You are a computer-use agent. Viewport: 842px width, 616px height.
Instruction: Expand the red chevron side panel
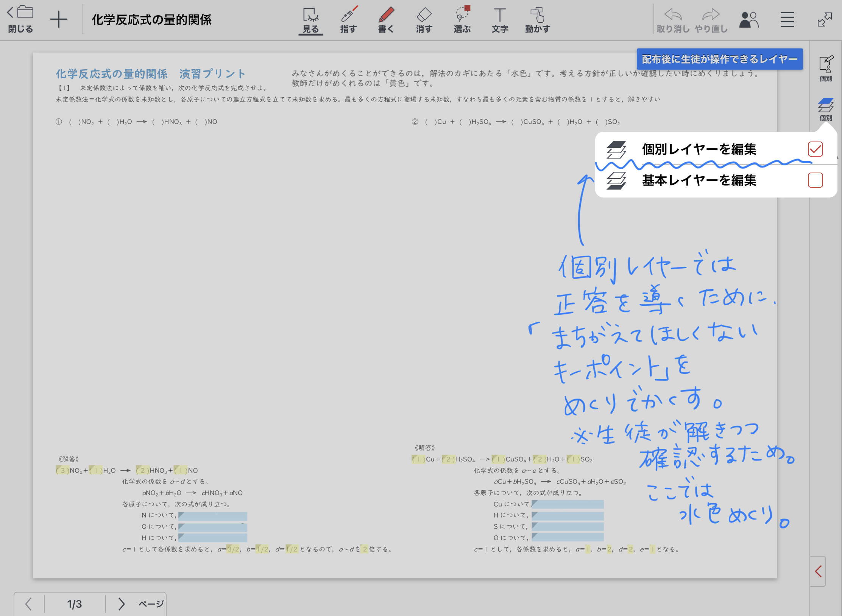coord(818,571)
